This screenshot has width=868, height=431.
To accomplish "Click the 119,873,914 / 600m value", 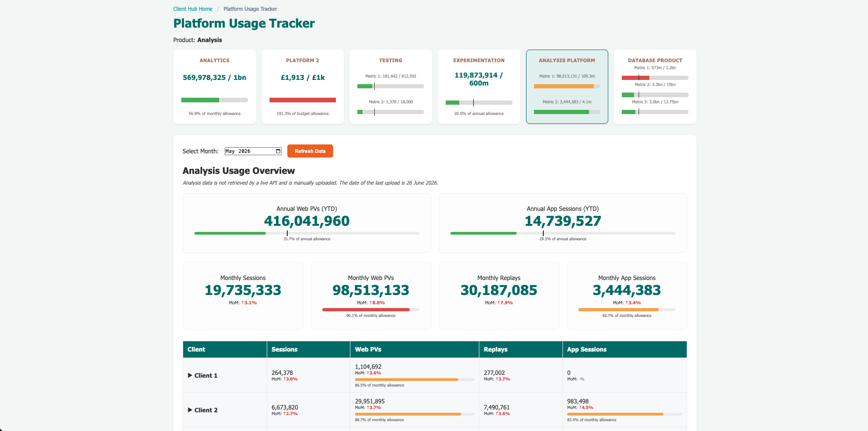I will click(479, 79).
